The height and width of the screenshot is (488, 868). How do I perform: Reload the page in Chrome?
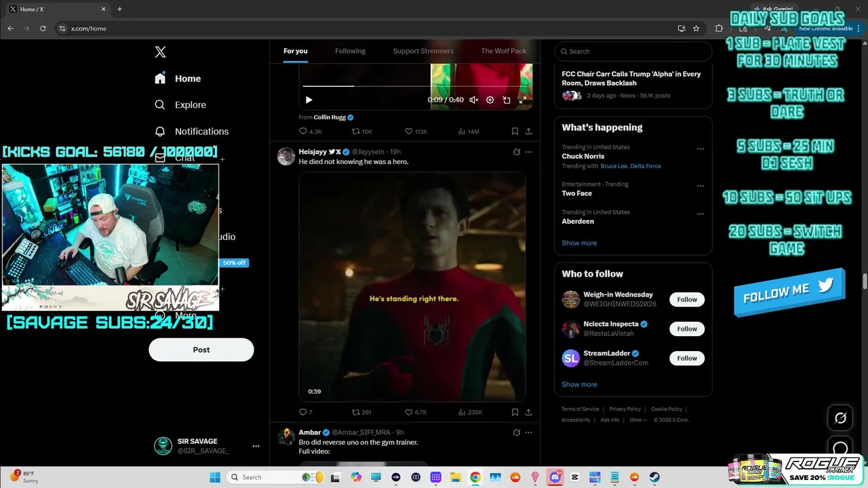[x=43, y=28]
